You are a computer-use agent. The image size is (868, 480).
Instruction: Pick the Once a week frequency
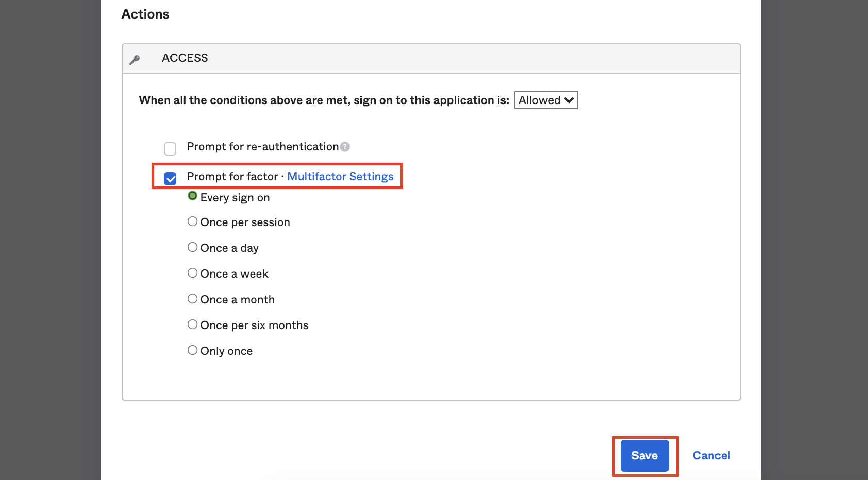192,273
